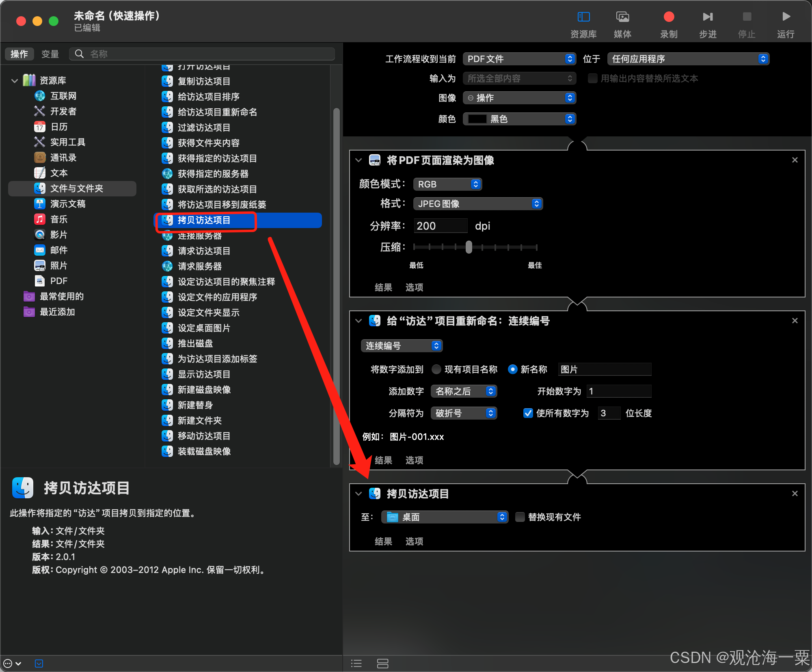Uncheck the 使所有数字为 checkbox

528,413
